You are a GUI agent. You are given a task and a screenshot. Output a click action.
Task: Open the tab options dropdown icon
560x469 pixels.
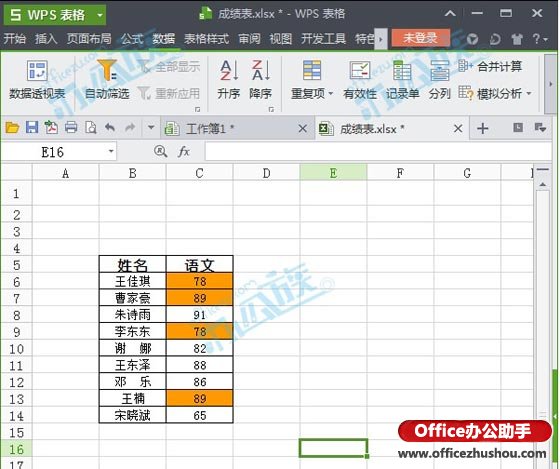tap(540, 128)
